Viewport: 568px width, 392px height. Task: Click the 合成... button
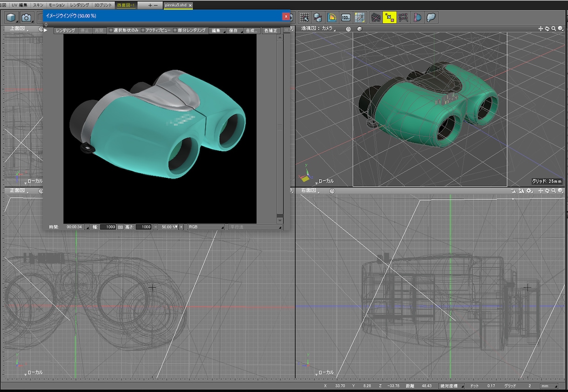point(251,30)
